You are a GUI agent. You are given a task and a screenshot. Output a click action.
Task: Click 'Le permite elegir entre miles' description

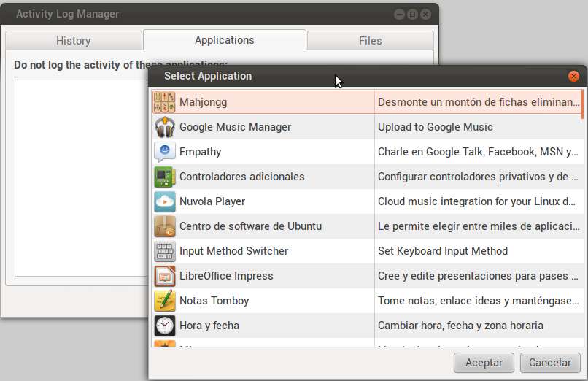click(479, 226)
